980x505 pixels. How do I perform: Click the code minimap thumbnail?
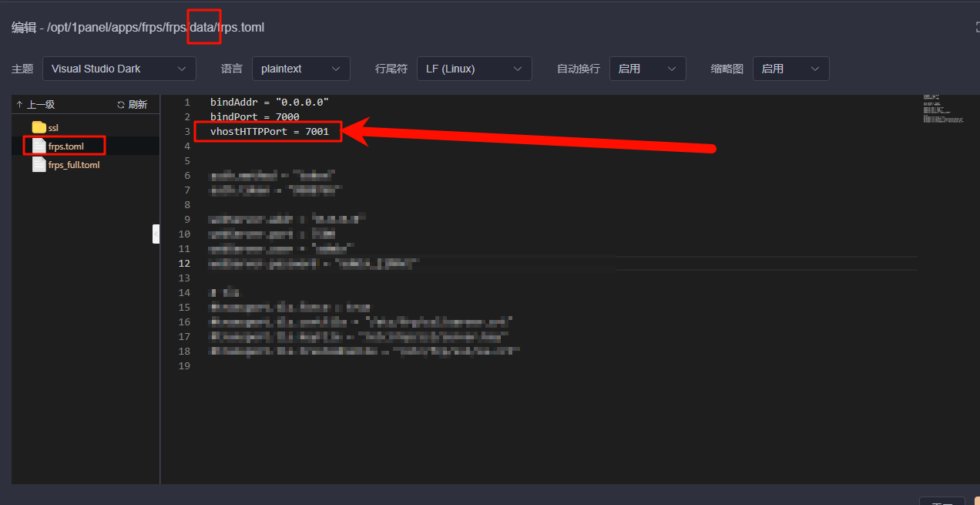point(943,109)
